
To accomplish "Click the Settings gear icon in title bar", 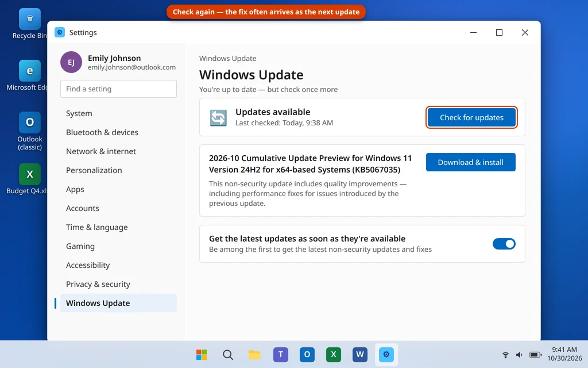I will click(x=60, y=32).
